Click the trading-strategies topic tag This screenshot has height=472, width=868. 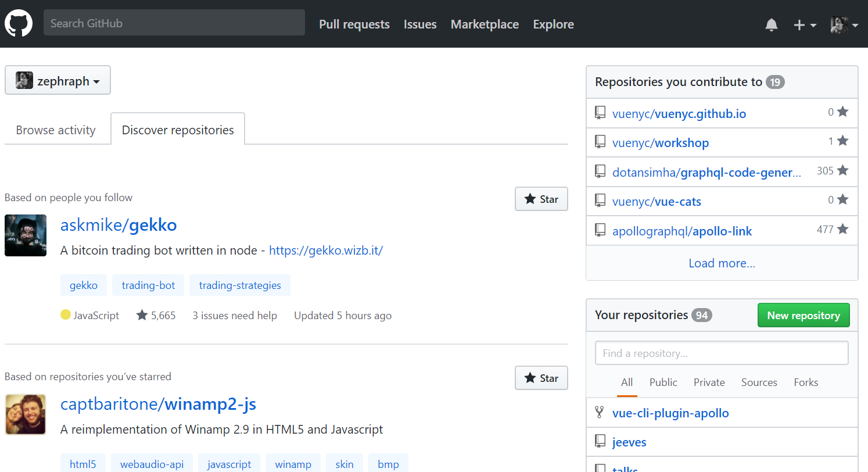[240, 285]
